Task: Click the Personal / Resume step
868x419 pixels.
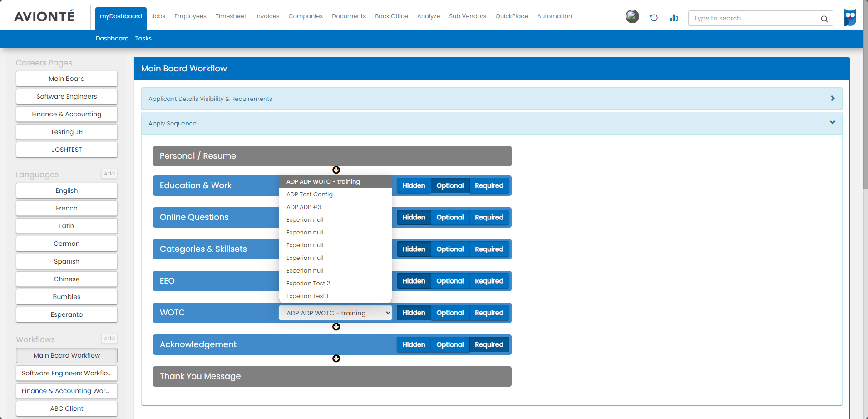Action: [332, 156]
